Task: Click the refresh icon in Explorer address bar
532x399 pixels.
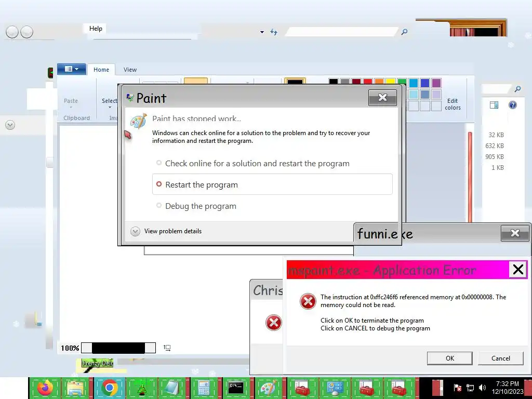Action: 274,32
